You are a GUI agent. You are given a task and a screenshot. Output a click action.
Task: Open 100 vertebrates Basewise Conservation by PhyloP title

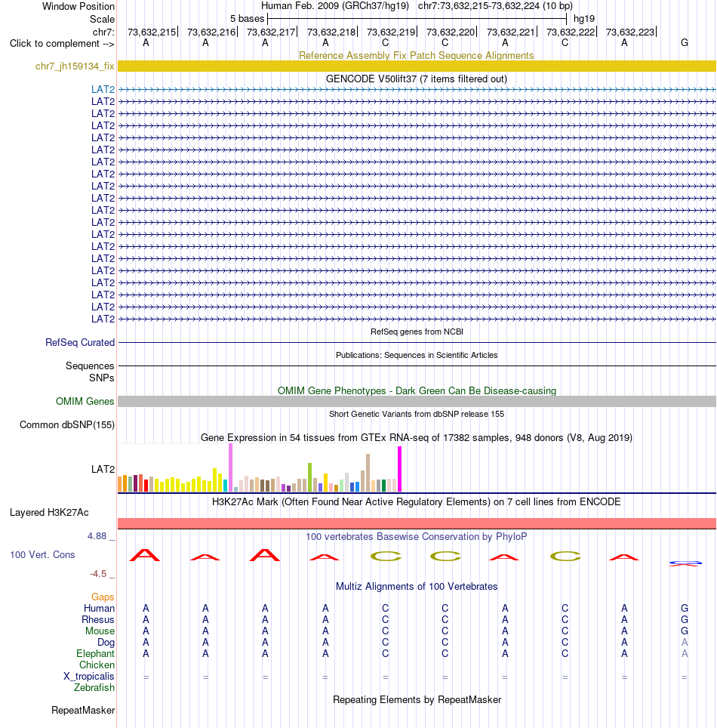tap(417, 537)
